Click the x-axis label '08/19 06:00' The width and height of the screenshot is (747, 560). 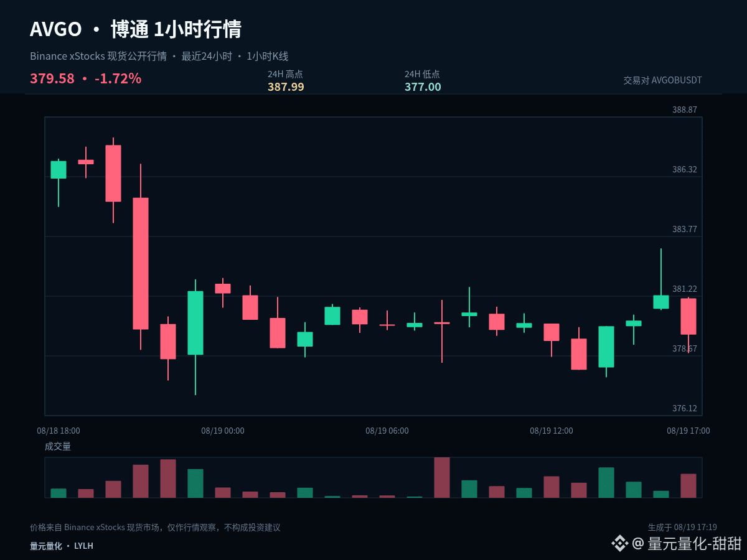387,431
